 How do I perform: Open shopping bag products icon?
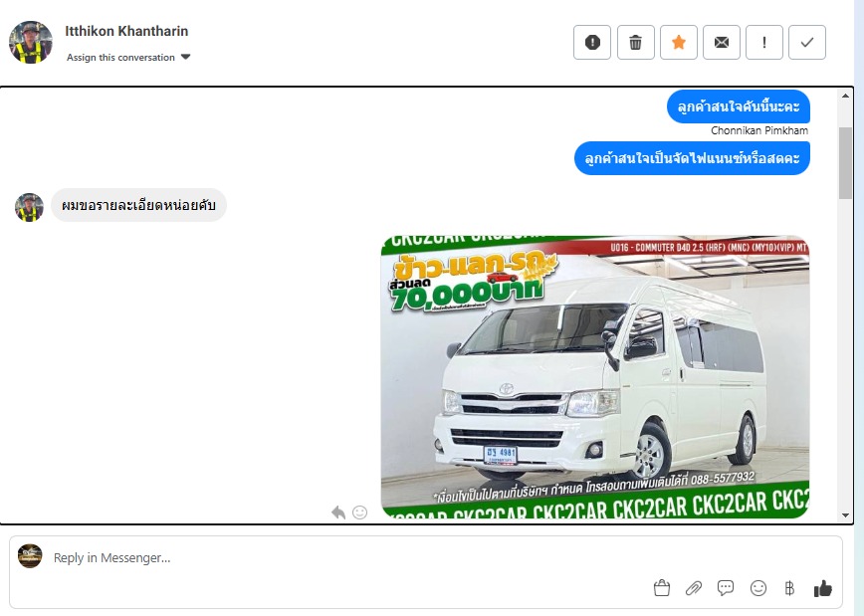[662, 588]
